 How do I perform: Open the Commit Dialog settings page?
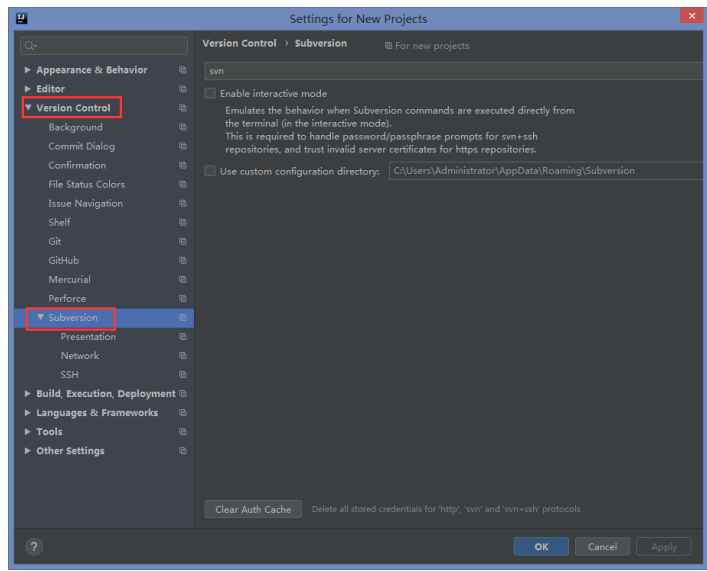coord(82,146)
